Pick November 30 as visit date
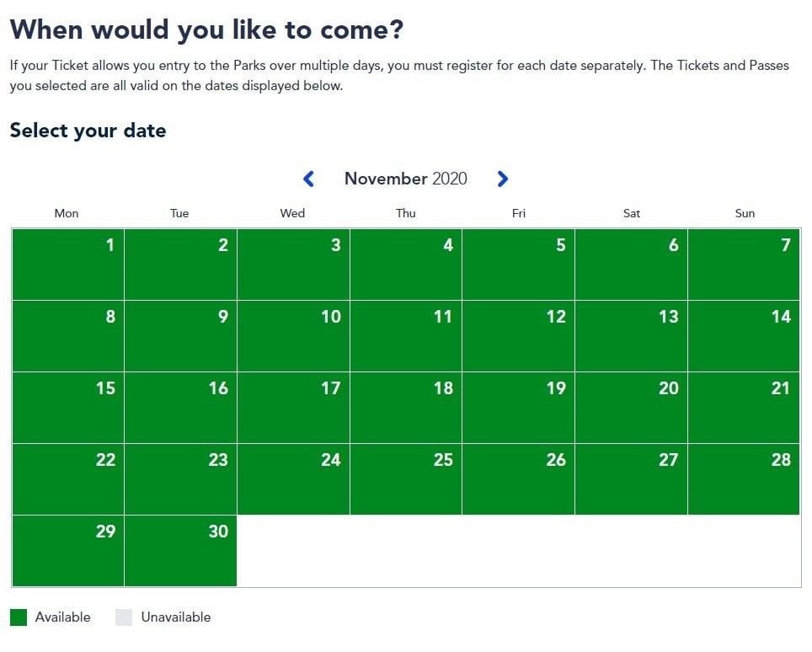Screen dimensions: 812x652 (x=180, y=551)
